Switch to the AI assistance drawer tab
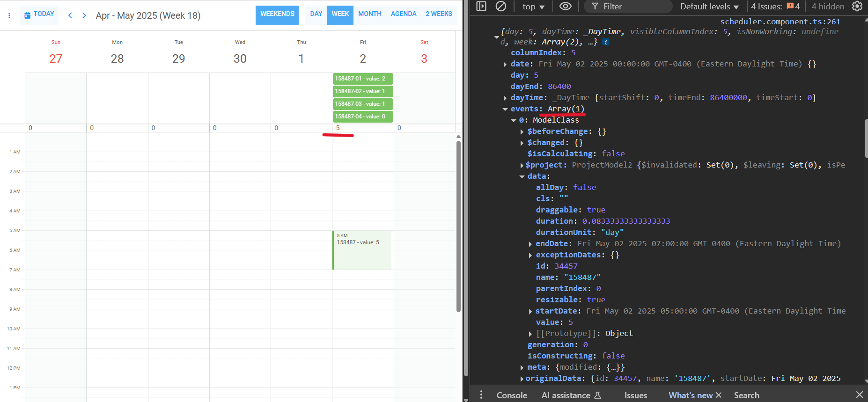The height and width of the screenshot is (402, 868). coord(571,395)
